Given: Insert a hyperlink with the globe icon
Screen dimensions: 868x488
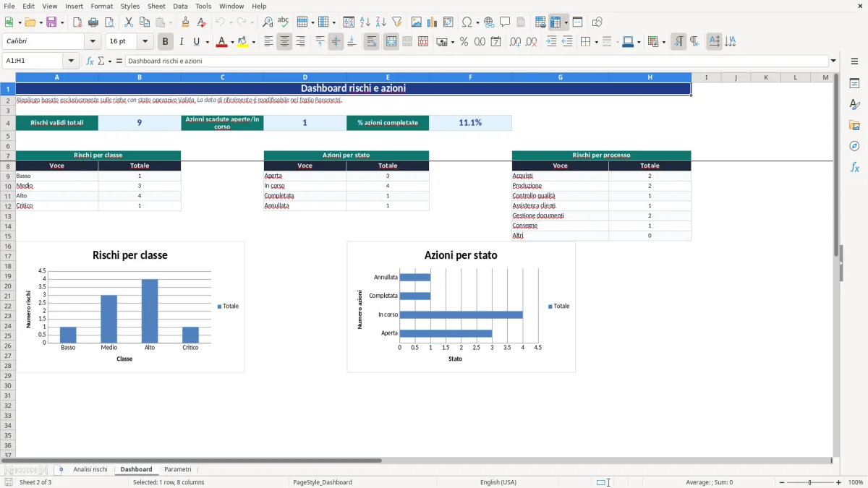Looking at the screenshot, I should (489, 22).
